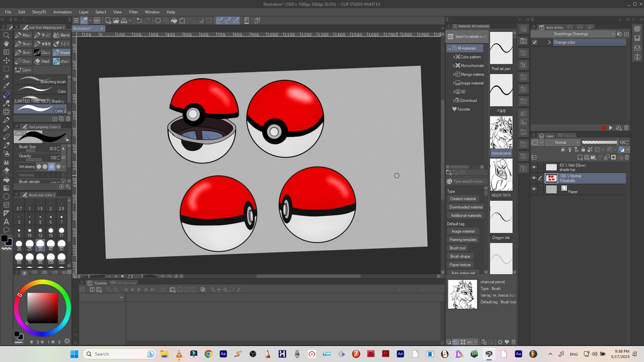
Task: Select the Hand move tool
Action: point(7,44)
